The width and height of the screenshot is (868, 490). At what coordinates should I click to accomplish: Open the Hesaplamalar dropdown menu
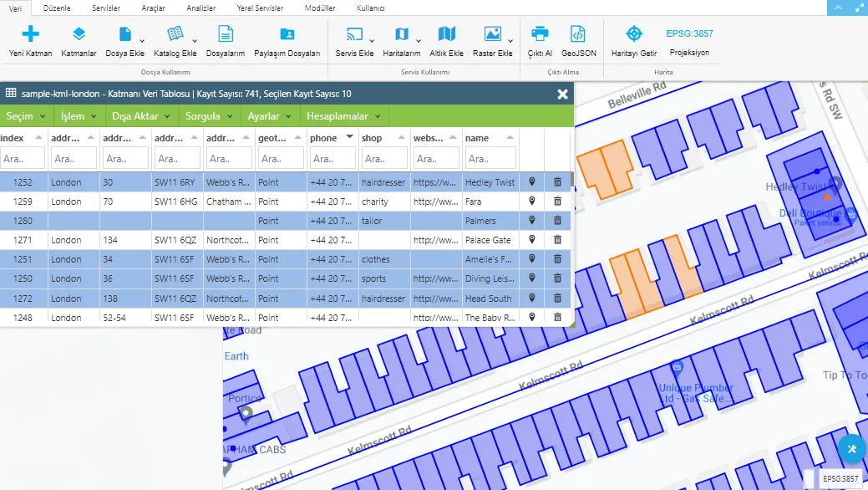pos(343,116)
